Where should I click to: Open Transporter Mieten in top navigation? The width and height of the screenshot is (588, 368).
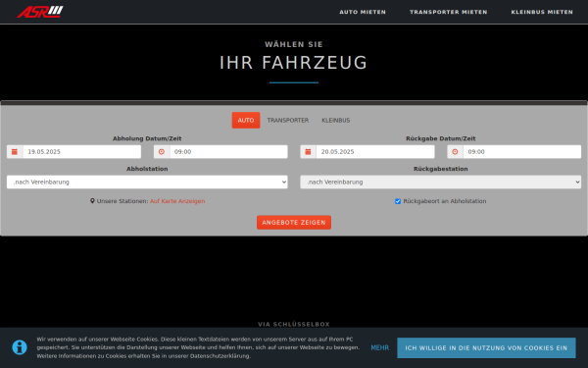(x=449, y=12)
